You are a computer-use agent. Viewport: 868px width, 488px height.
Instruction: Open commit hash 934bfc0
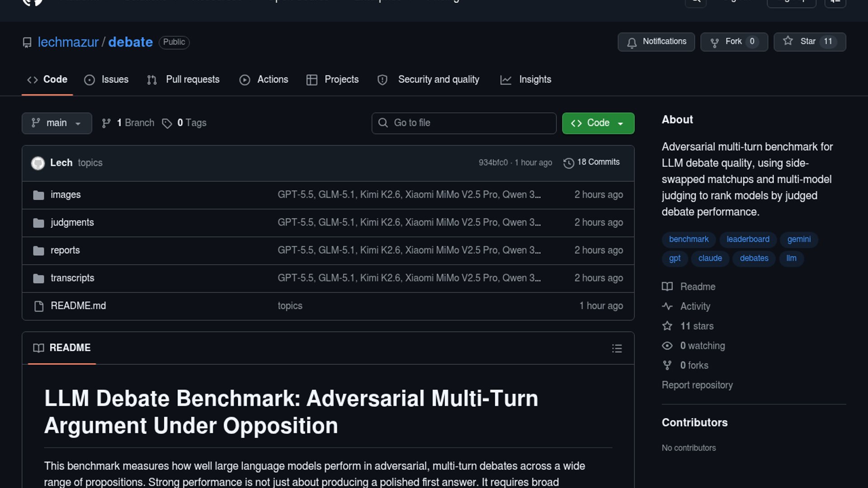493,163
